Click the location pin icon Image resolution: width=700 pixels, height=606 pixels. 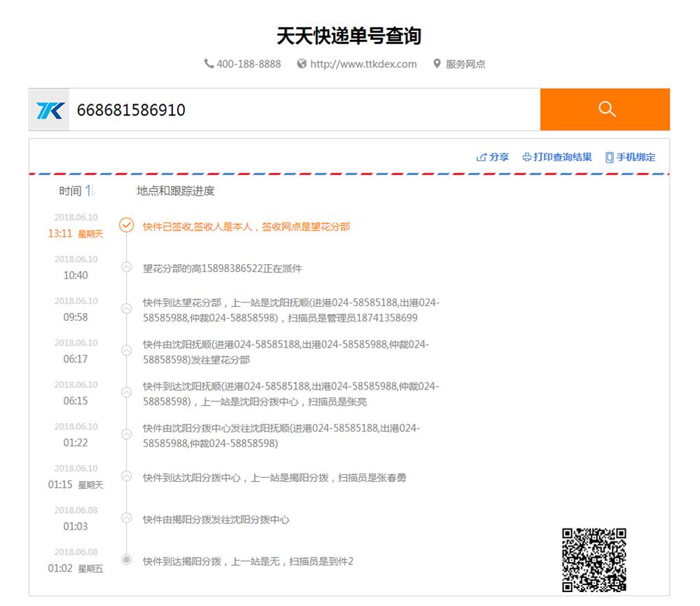tap(437, 64)
